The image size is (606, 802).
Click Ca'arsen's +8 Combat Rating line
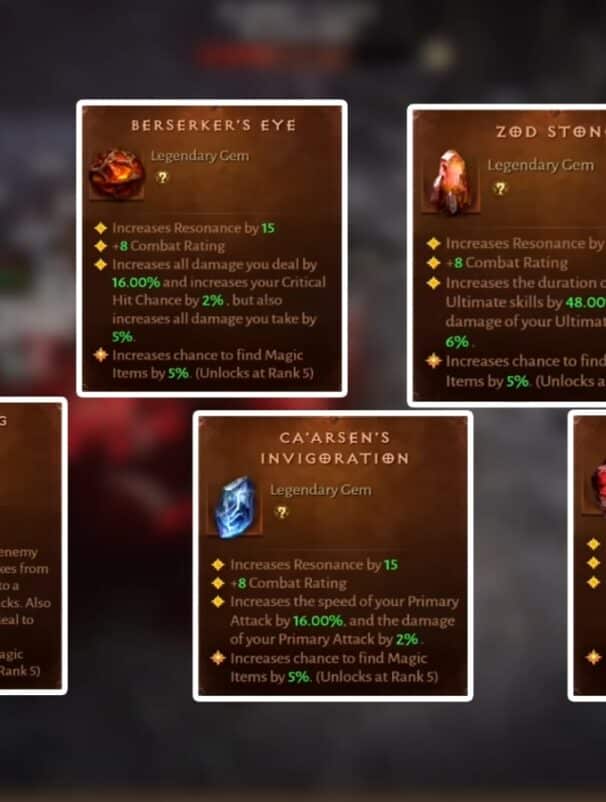pyautogui.click(x=288, y=583)
